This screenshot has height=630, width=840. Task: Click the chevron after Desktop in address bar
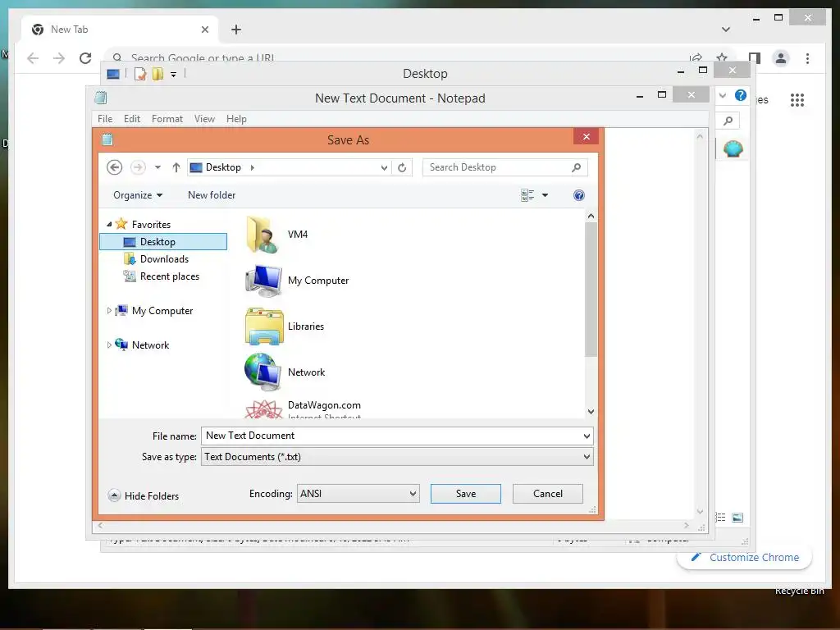(x=253, y=167)
